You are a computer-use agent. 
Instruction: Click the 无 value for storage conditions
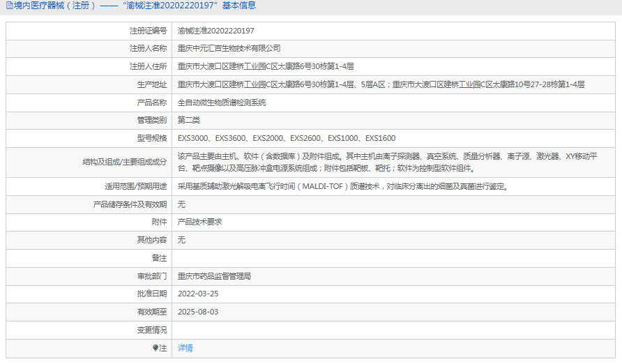coord(181,204)
